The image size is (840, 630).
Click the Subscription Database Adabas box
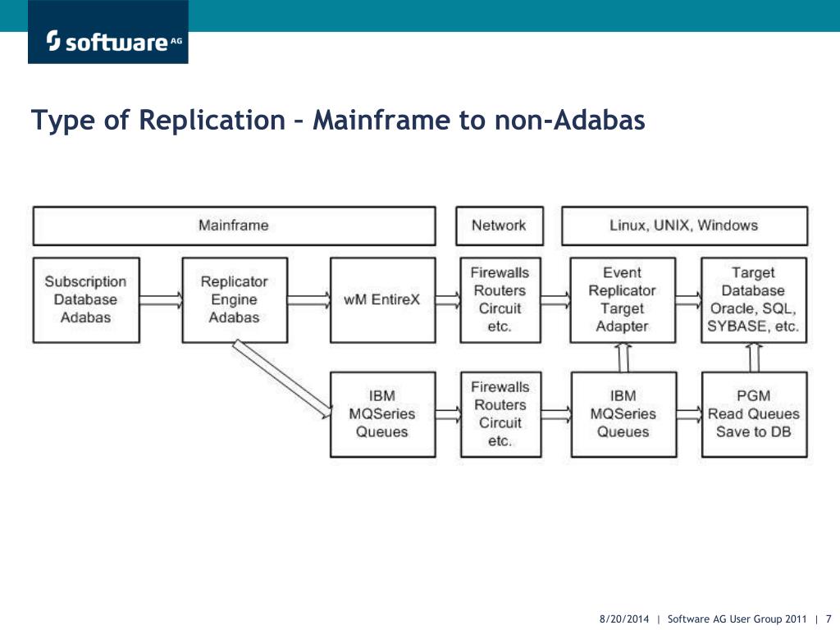86,300
